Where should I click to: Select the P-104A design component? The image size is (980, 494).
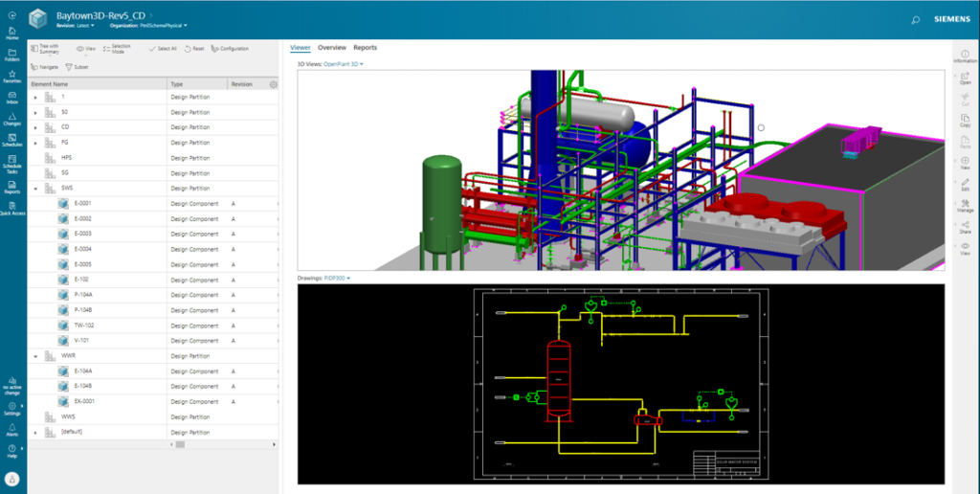click(153, 295)
